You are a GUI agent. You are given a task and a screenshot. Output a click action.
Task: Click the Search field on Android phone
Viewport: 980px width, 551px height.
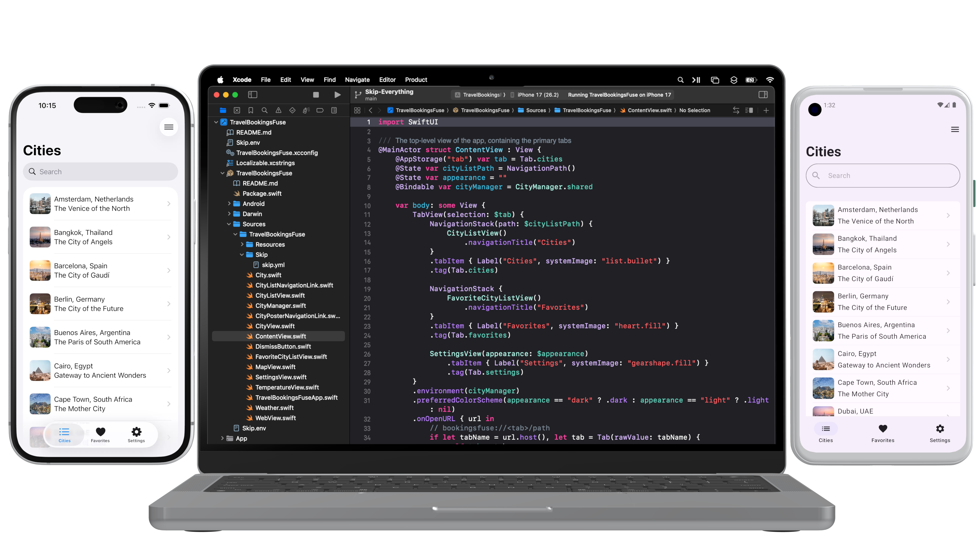coord(883,176)
